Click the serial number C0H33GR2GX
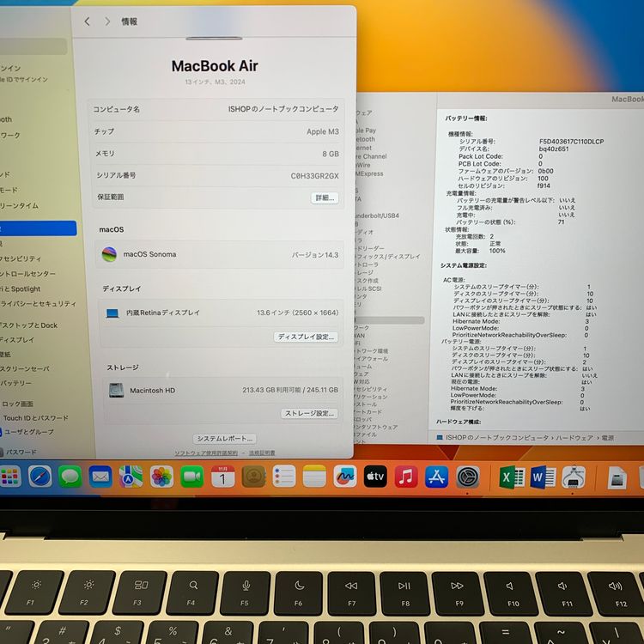This screenshot has width=644, height=644. tap(314, 176)
